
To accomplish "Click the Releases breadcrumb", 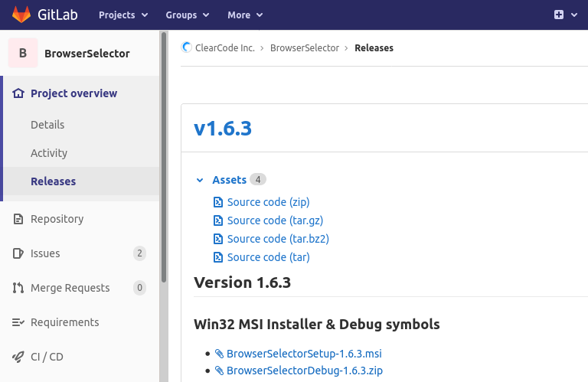I will pos(374,48).
